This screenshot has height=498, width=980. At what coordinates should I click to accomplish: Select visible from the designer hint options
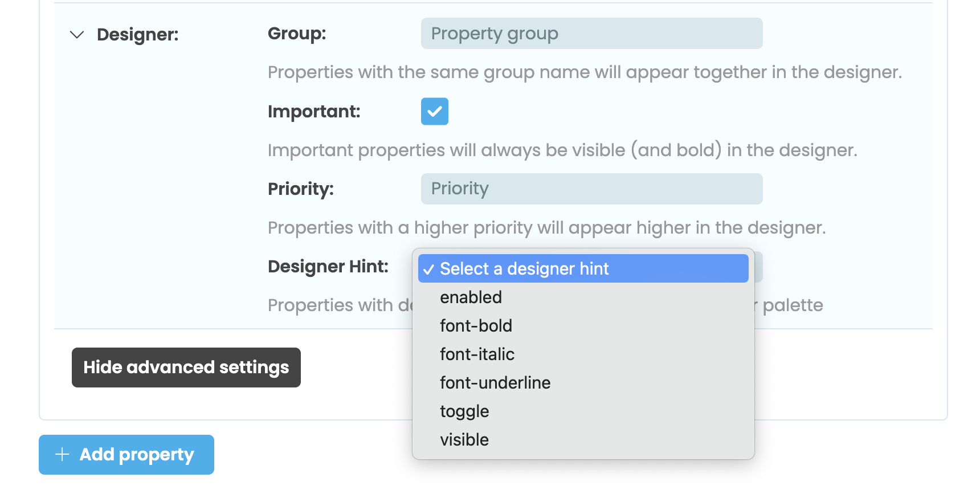tap(464, 439)
